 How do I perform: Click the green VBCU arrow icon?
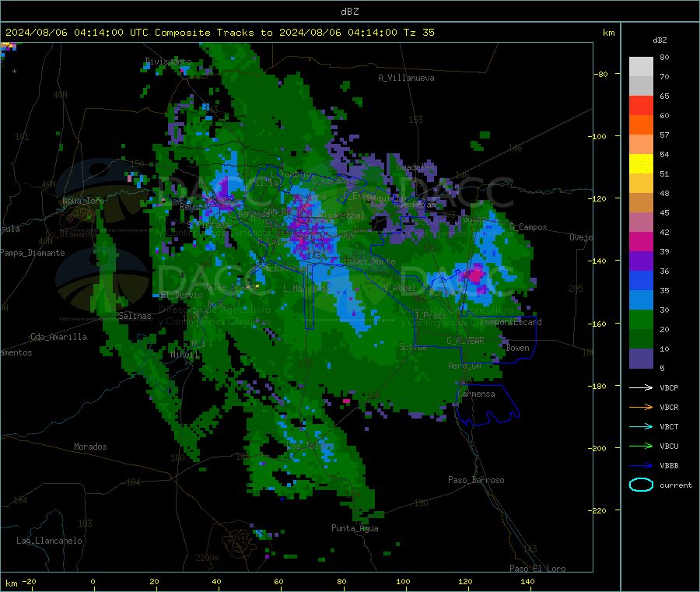(x=641, y=446)
